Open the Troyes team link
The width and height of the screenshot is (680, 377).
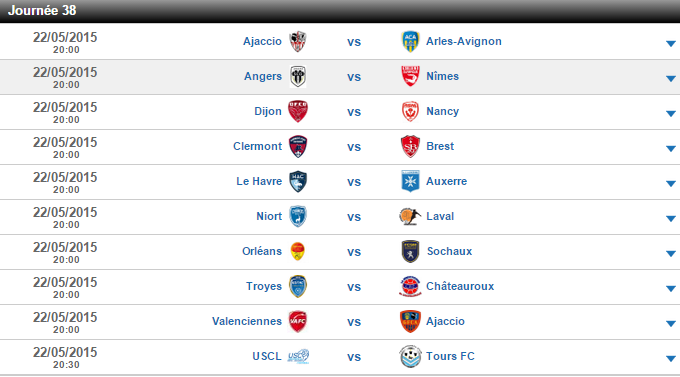[264, 286]
